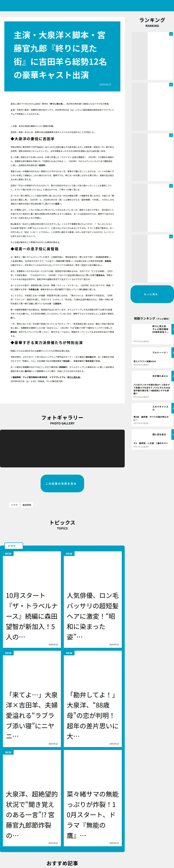This screenshot has height=868, width=174.
Task: Click the フォトギャラリー section heading
Action: tap(62, 418)
